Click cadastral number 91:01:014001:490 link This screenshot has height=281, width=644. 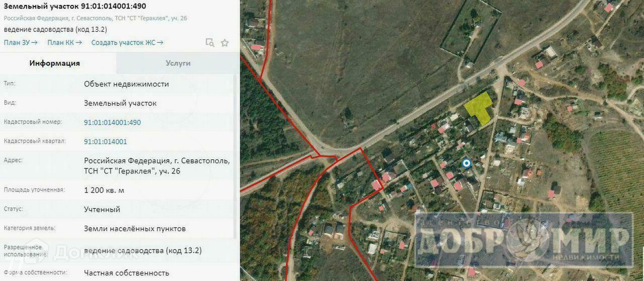pos(112,122)
